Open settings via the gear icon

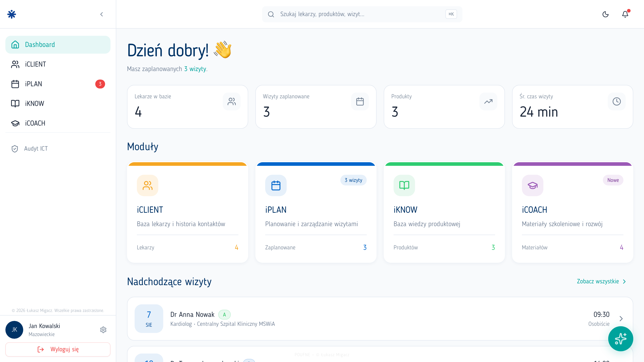pyautogui.click(x=103, y=330)
